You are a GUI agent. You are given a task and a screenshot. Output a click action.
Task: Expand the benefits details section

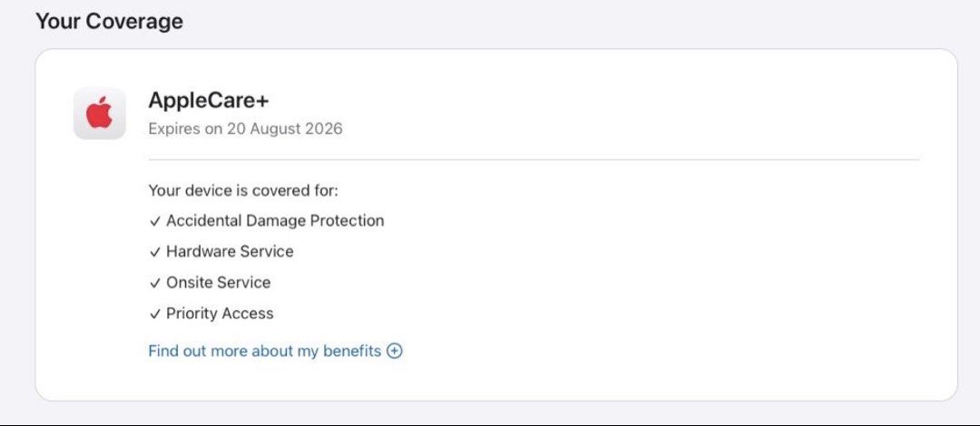[275, 351]
